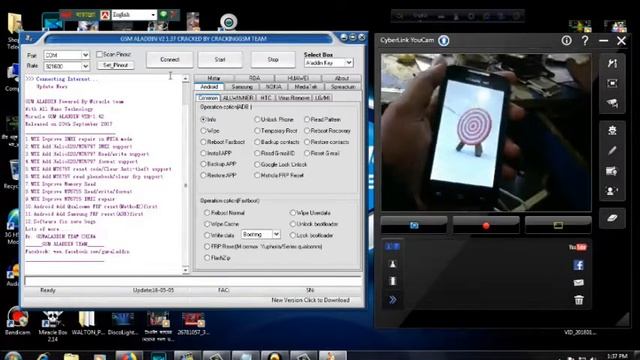Screen dimensions: 640x360
Task: Open Bandicam desktop shortcut
Action: click(18, 322)
